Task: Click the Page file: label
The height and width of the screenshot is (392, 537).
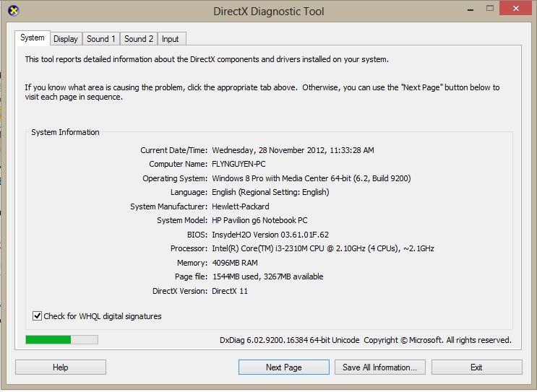Action: point(191,276)
